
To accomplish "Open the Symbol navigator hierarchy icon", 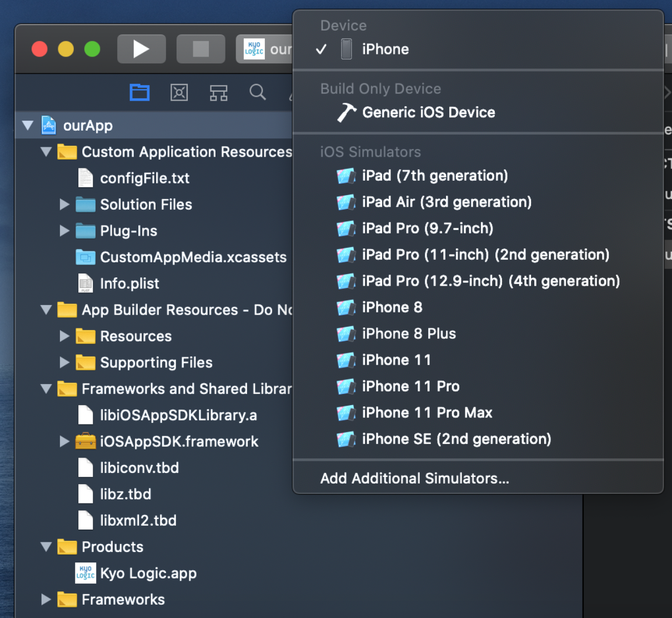I will [218, 92].
